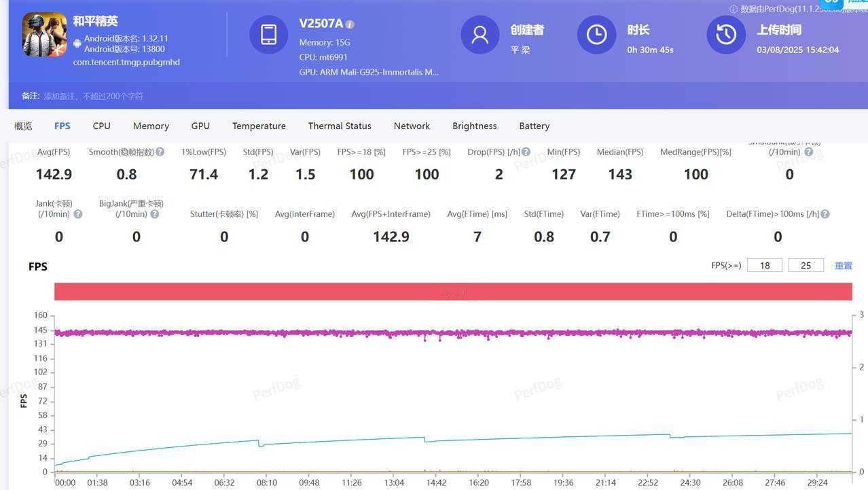Click the phone device icon

point(268,35)
